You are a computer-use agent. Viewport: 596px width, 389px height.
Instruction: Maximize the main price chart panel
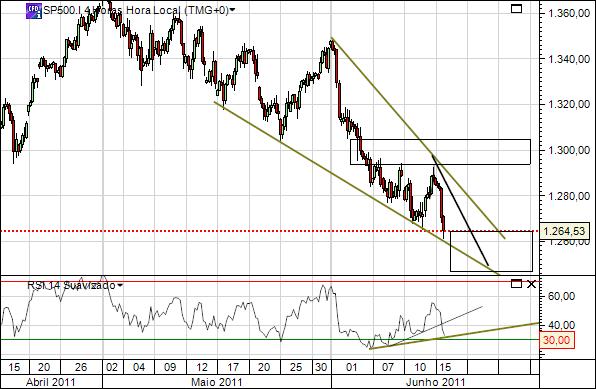click(516, 8)
